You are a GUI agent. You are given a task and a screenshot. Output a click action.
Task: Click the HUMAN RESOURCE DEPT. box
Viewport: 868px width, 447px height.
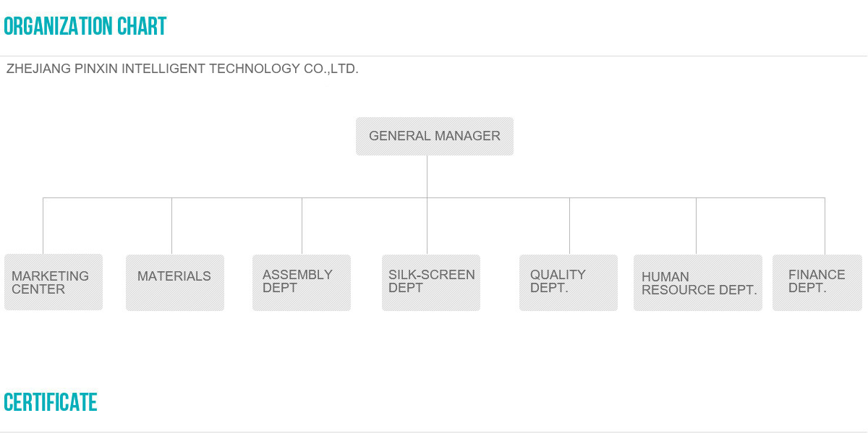tap(698, 283)
